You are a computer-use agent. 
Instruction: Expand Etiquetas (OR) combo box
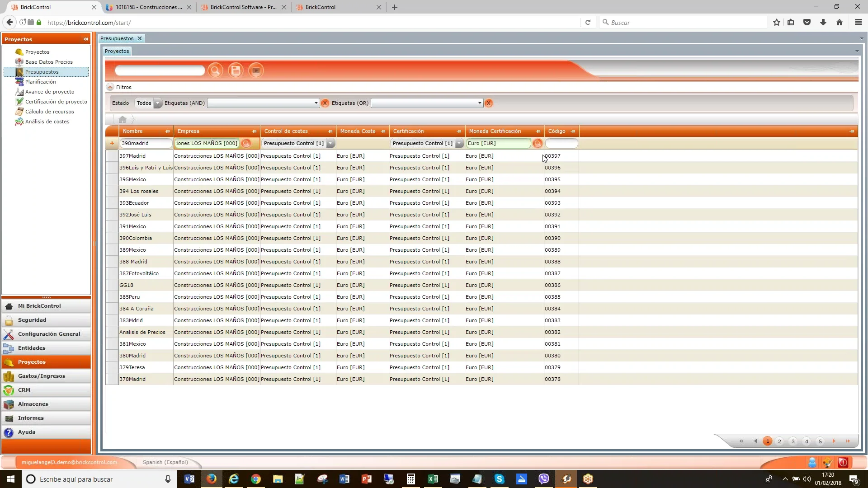(x=480, y=103)
